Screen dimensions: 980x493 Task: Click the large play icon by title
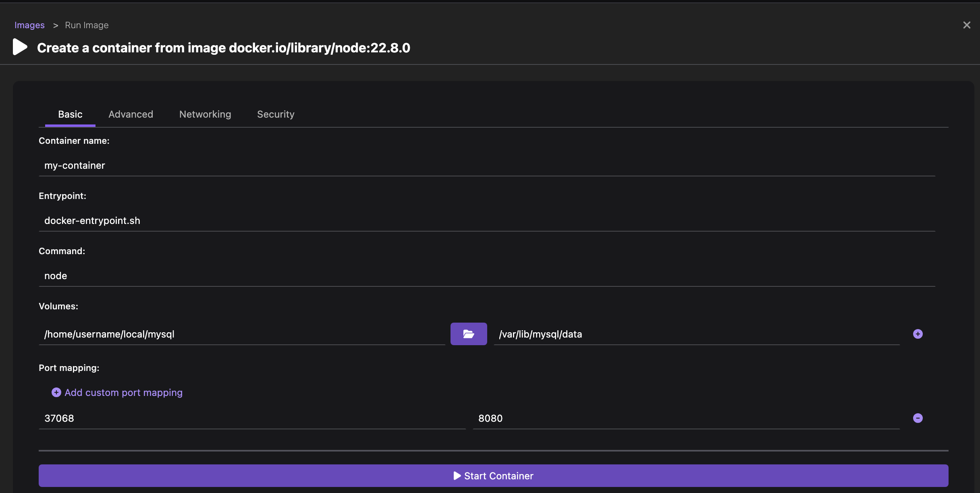(20, 47)
